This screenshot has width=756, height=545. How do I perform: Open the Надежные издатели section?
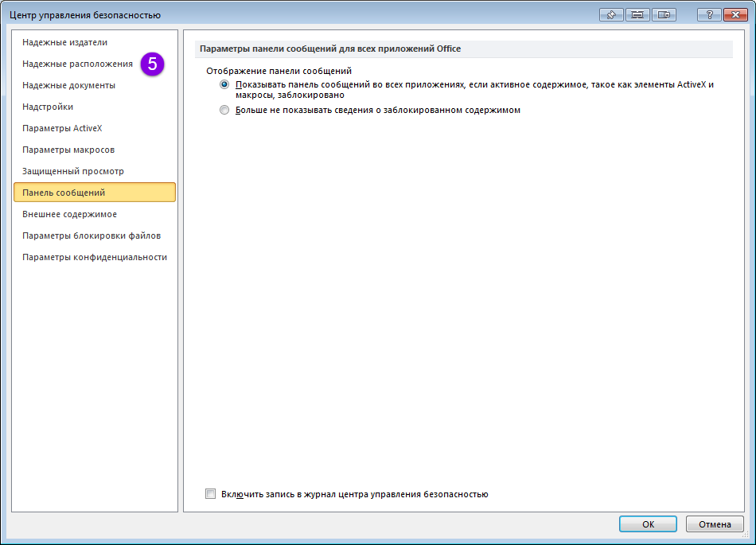(95, 42)
